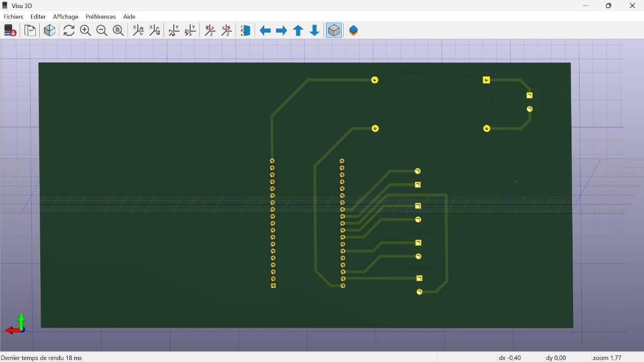Screen dimensions: 644x362
Task: Open the Fichiers menu
Action: point(14,17)
